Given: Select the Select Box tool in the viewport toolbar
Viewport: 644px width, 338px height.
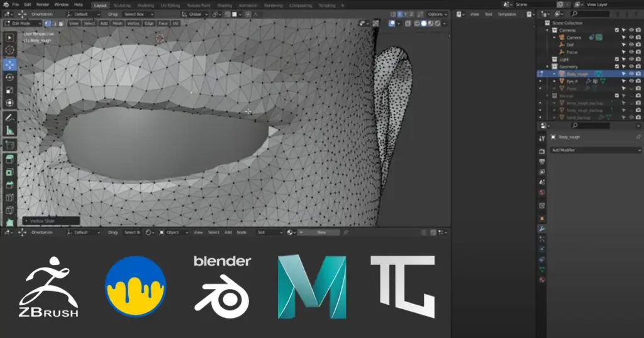Looking at the screenshot, I should pyautogui.click(x=10, y=38).
